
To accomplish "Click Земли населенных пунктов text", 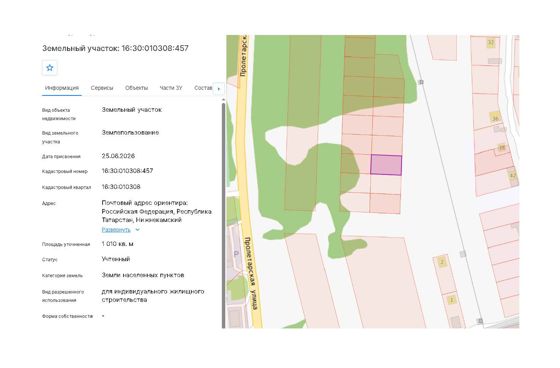I will tap(143, 275).
